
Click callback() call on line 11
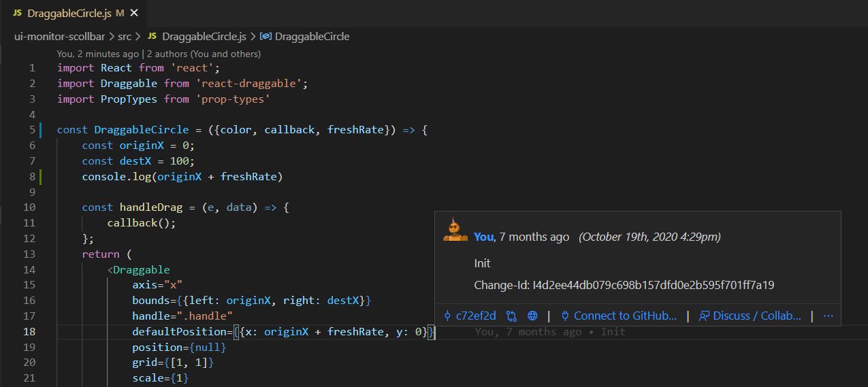pyautogui.click(x=142, y=223)
